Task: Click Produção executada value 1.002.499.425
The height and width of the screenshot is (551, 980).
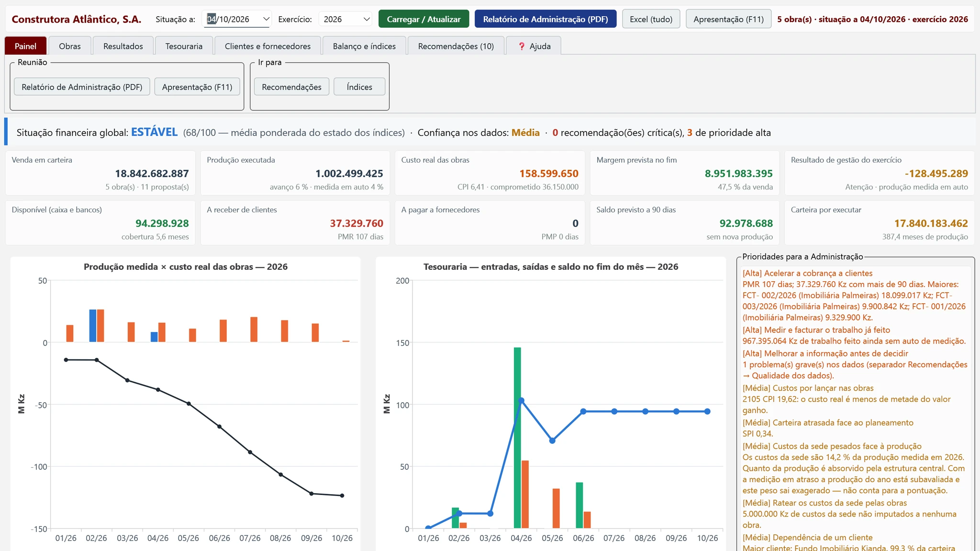Action: tap(349, 174)
